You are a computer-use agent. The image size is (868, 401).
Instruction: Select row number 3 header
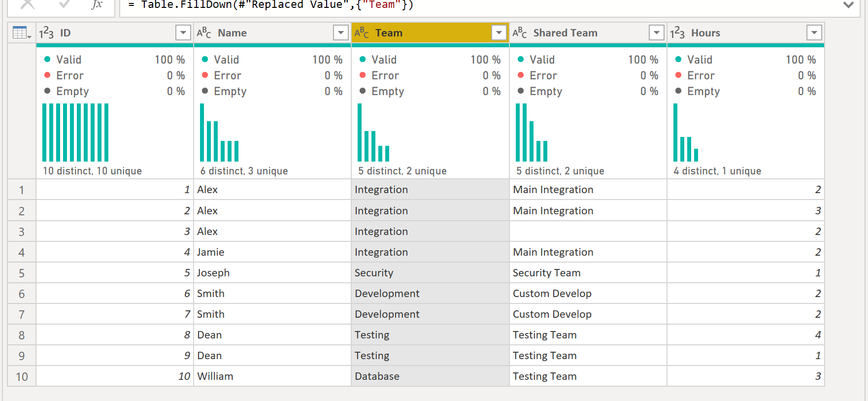click(x=22, y=232)
